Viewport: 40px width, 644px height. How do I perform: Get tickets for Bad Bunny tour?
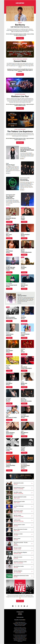(20, 38)
